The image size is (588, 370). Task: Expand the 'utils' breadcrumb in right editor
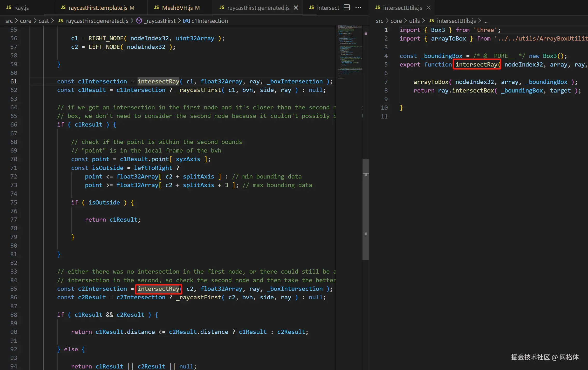pyautogui.click(x=414, y=21)
